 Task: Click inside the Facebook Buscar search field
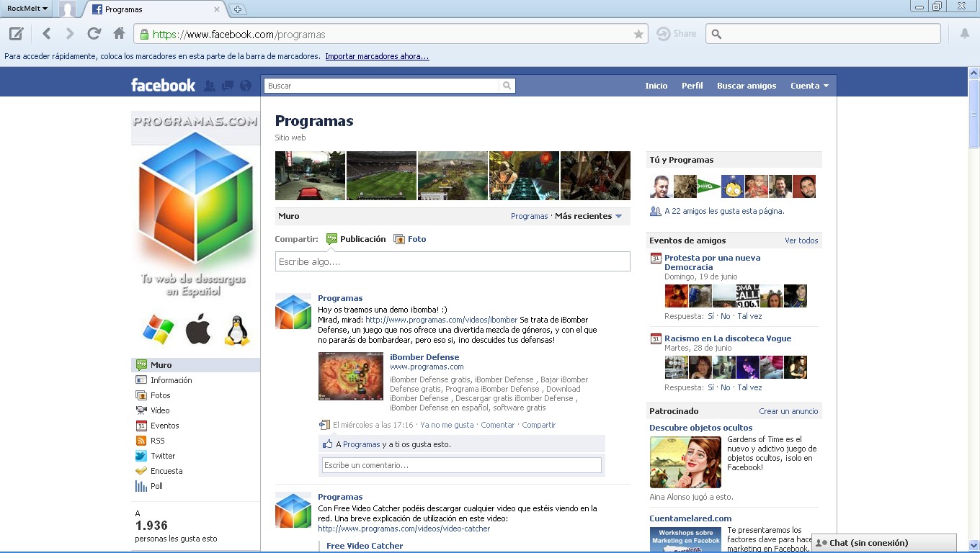[381, 86]
